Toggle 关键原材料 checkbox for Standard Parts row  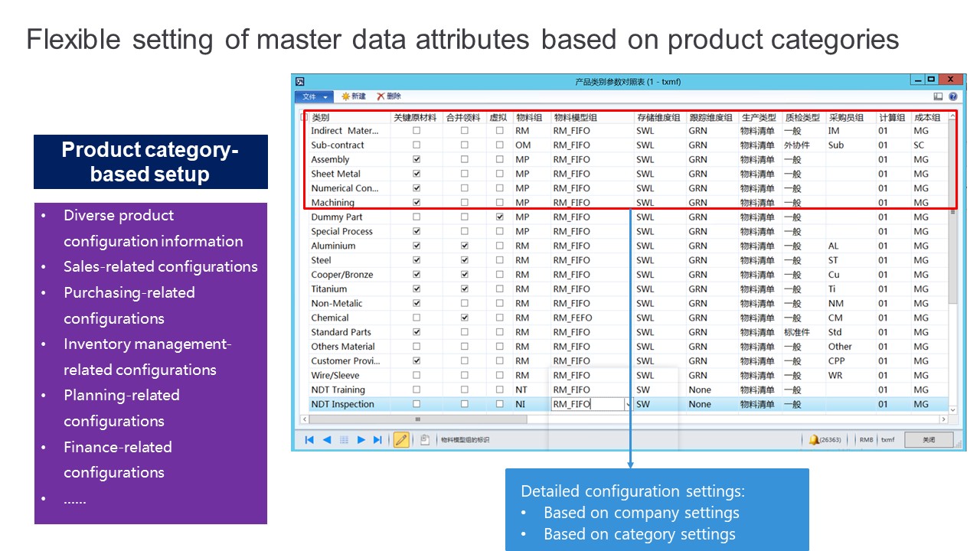(x=416, y=332)
